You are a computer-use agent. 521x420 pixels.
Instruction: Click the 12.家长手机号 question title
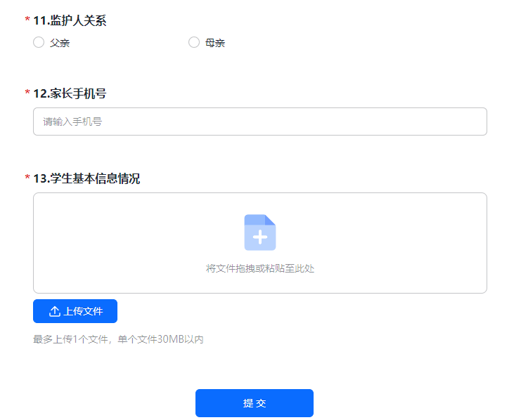[70, 93]
